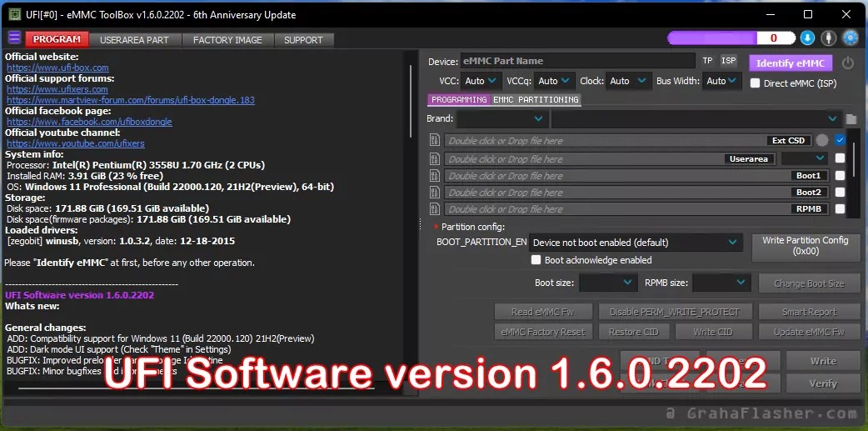Switch to the SUPPORT tab
Screen dimensions: 868x431
click(x=303, y=40)
